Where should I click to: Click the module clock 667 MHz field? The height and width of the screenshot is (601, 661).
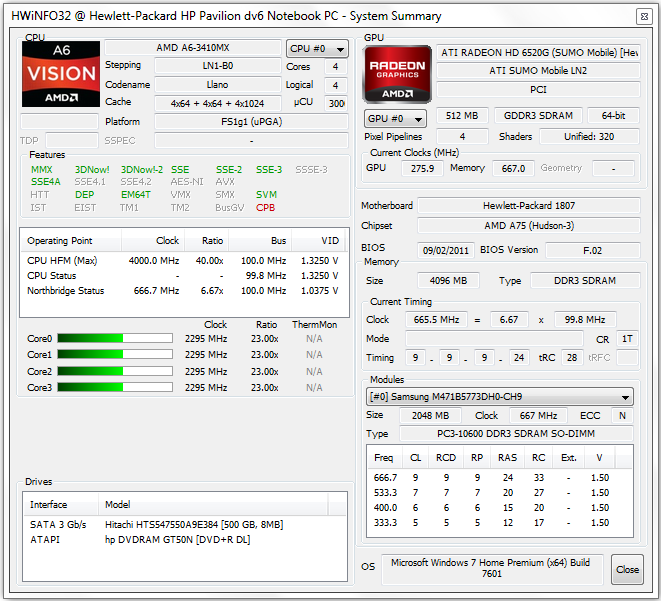[x=538, y=416]
